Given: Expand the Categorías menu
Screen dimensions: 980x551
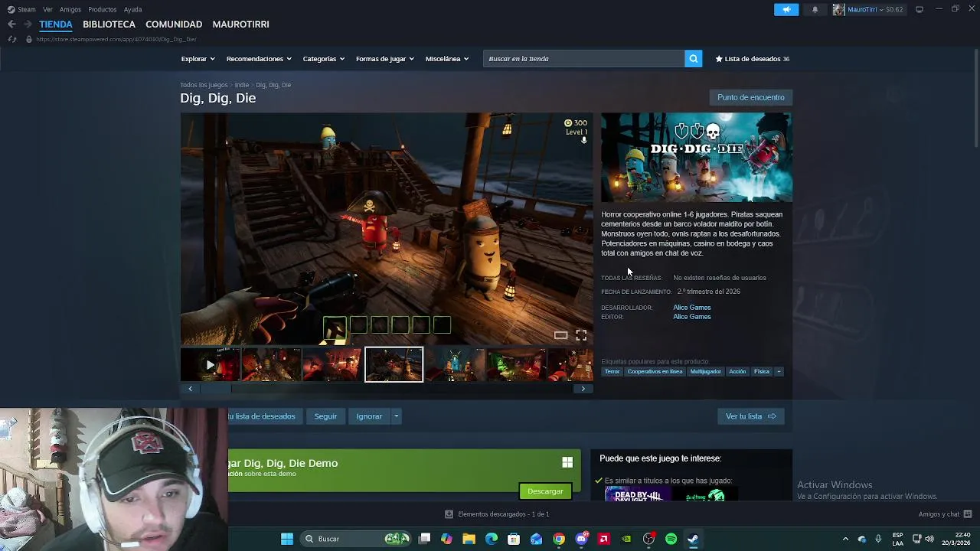Looking at the screenshot, I should (323, 59).
